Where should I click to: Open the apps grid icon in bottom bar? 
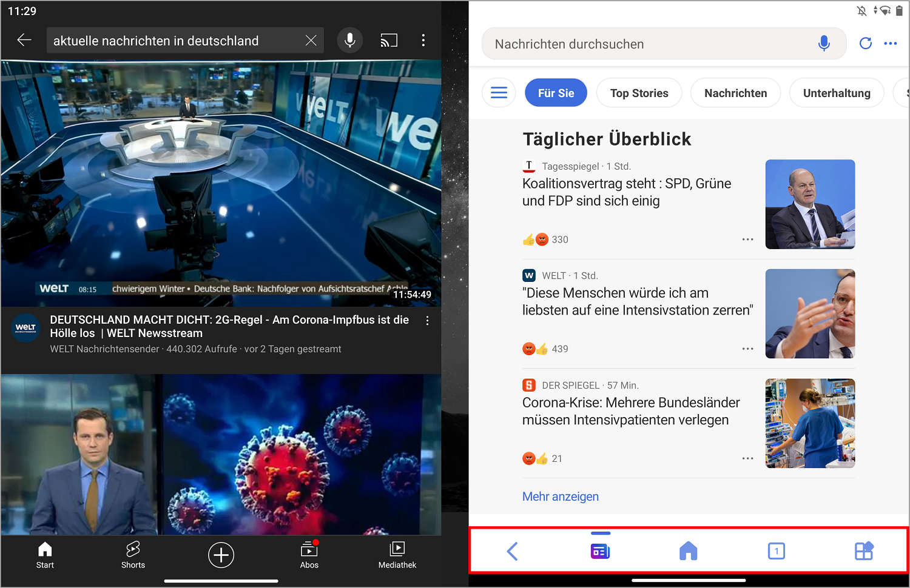click(864, 550)
